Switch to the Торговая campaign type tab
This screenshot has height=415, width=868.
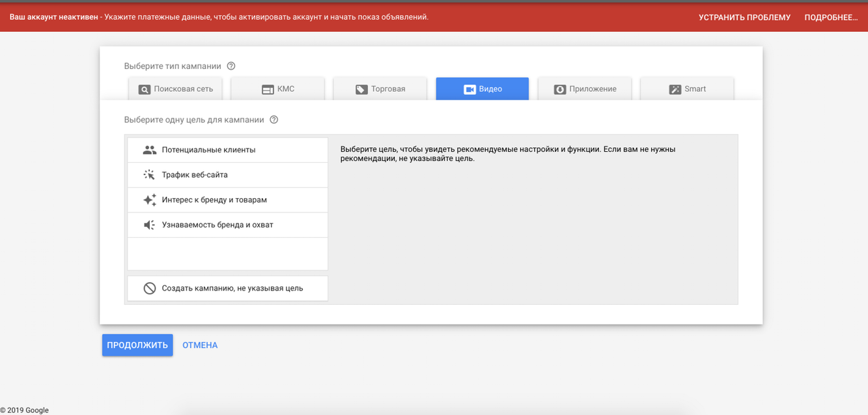click(x=380, y=89)
